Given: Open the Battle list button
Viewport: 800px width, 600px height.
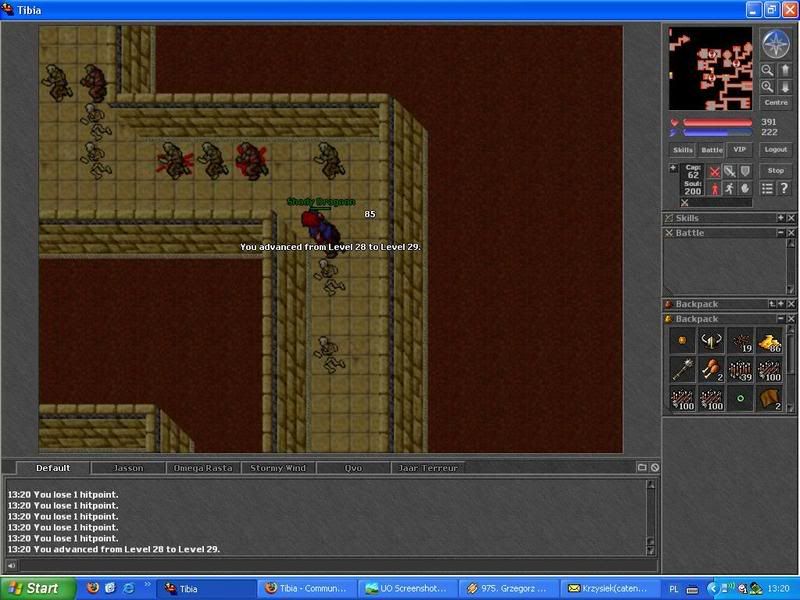Looking at the screenshot, I should pyautogui.click(x=711, y=150).
